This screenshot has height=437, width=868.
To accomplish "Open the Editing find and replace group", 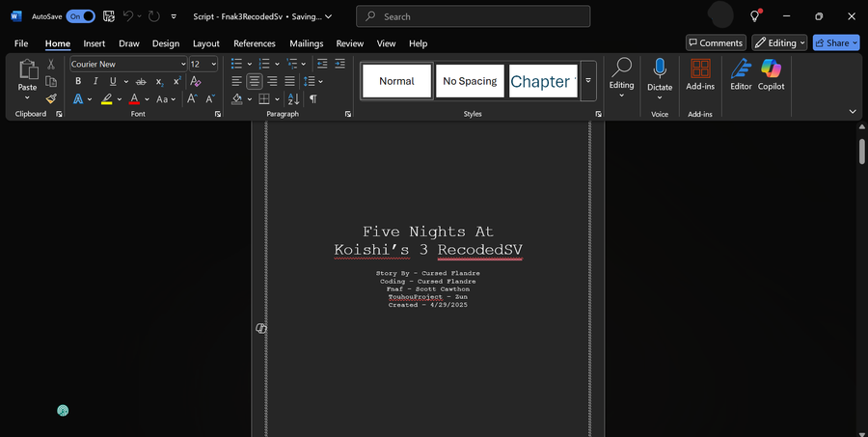I will 622,77.
